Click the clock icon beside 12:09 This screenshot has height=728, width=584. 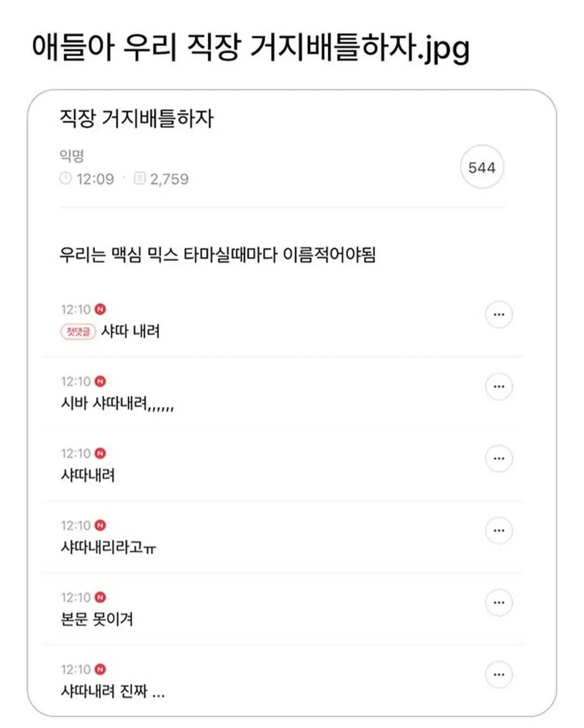65,178
